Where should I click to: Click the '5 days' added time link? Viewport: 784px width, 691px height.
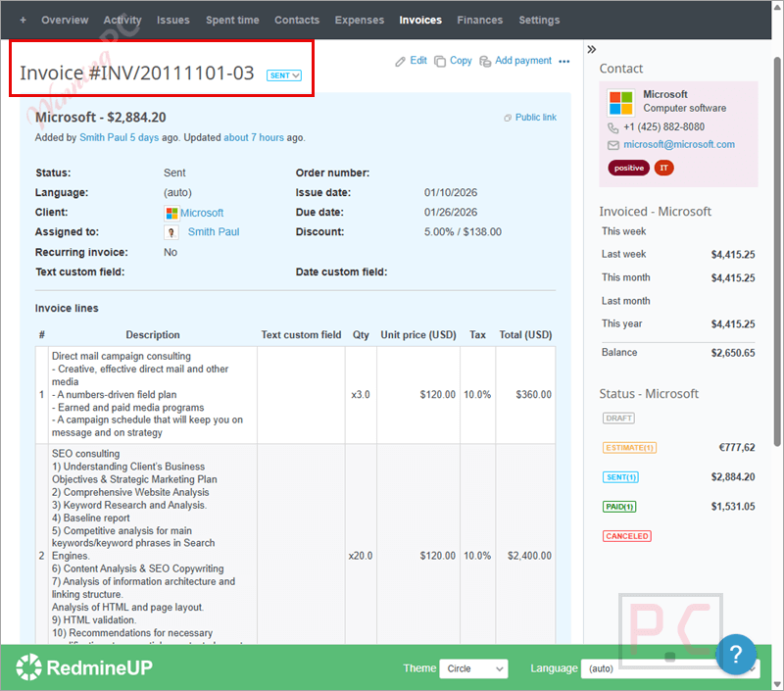click(144, 137)
